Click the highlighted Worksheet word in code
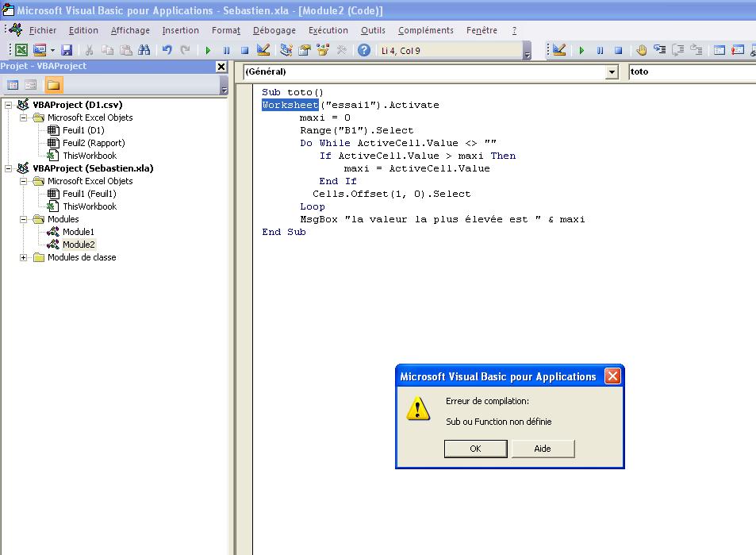 [x=290, y=105]
